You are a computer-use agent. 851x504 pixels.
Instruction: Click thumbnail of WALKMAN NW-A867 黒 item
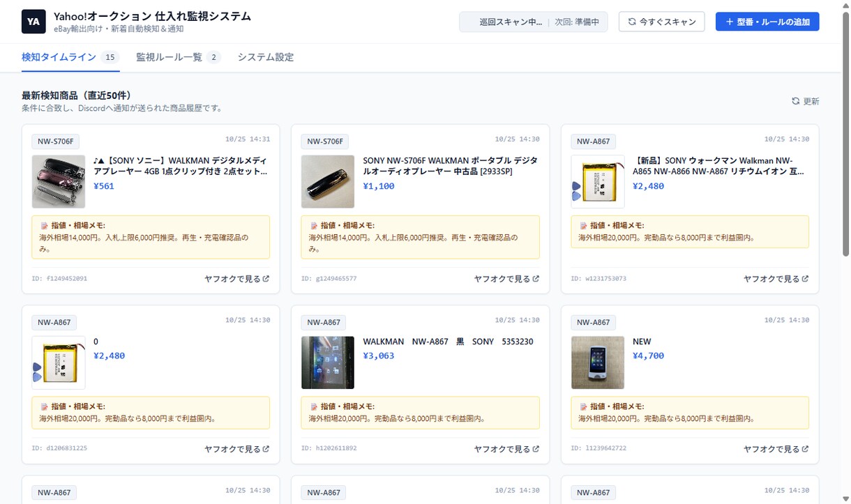(x=328, y=362)
